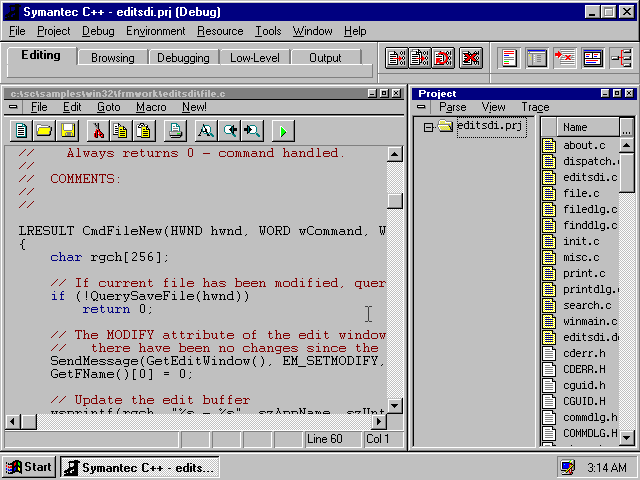Click the Open file folder icon

[x=44, y=131]
